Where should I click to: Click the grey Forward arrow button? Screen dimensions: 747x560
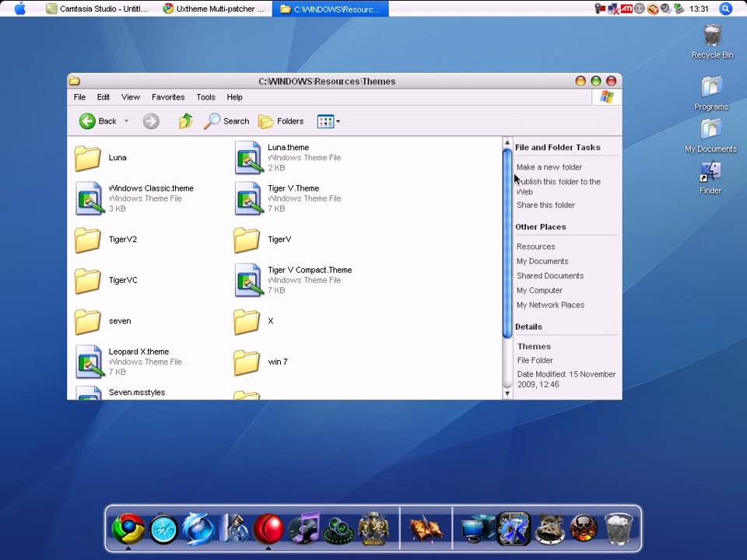[x=151, y=121]
